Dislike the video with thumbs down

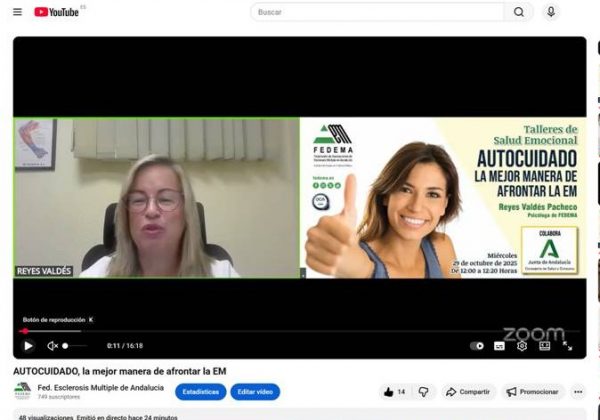424,392
